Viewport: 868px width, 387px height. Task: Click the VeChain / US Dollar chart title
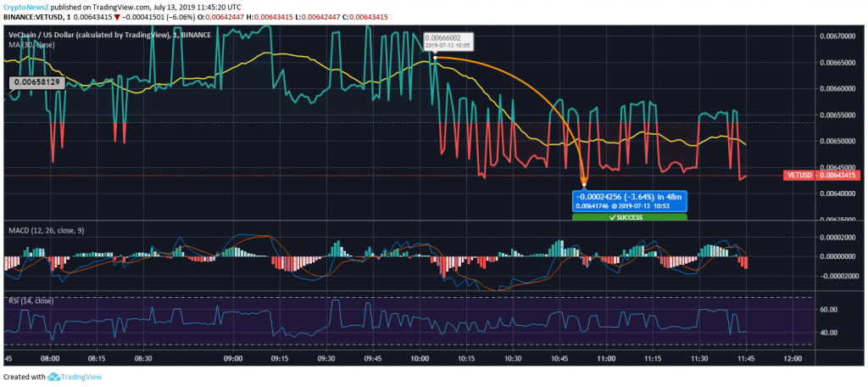point(109,35)
